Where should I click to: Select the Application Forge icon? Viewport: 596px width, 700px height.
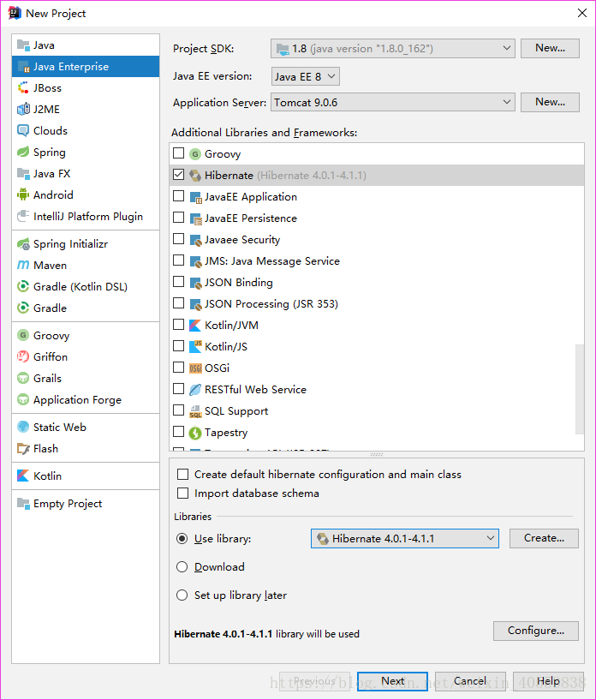(23, 399)
